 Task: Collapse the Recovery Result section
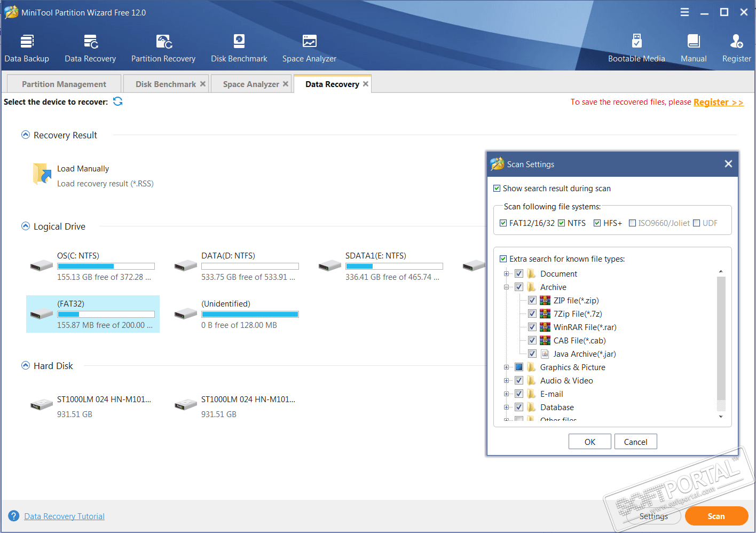click(26, 135)
